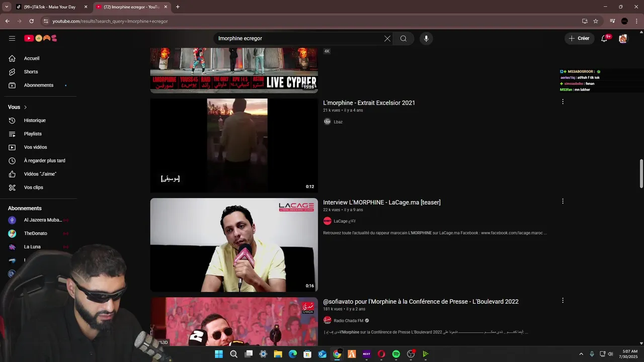
Task: Open the Extrait Excelsior 2021 thumbnail
Action: [234, 145]
